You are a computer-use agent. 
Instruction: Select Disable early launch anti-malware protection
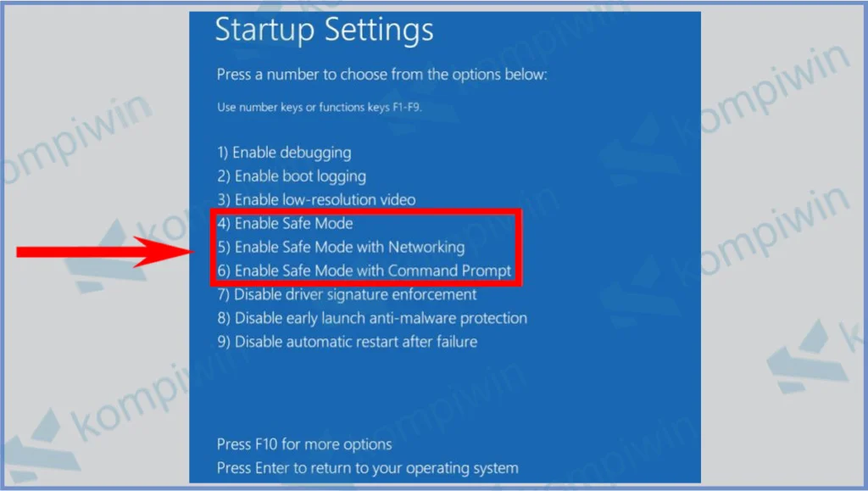pos(372,319)
